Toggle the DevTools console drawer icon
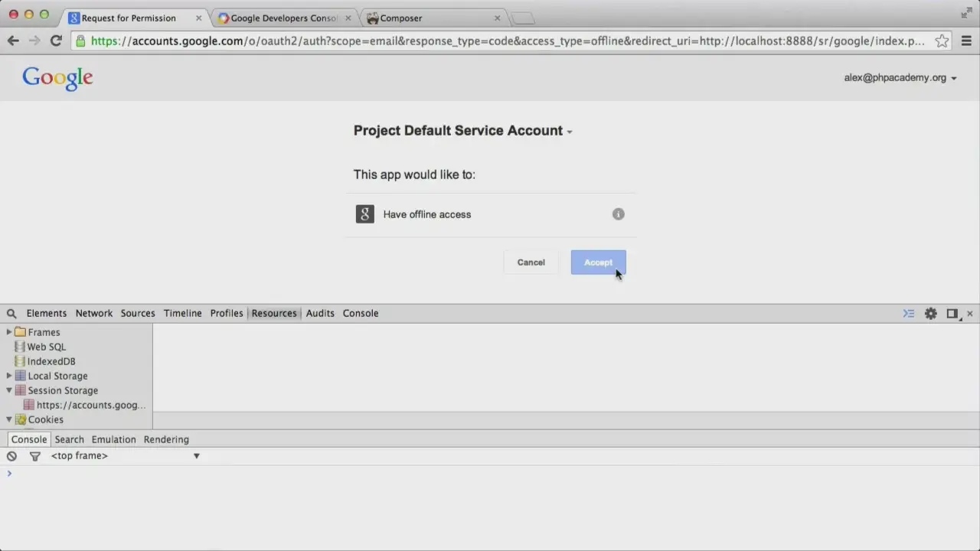 [909, 313]
